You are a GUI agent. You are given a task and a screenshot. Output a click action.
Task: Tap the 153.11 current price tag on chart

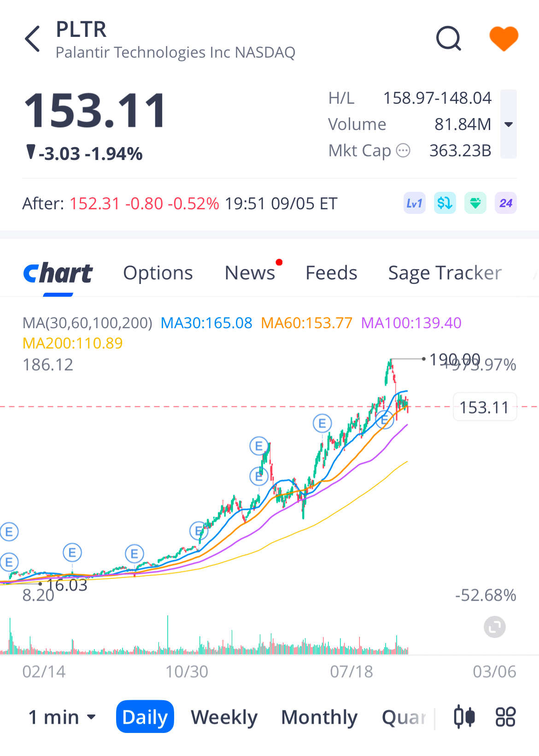click(x=485, y=407)
